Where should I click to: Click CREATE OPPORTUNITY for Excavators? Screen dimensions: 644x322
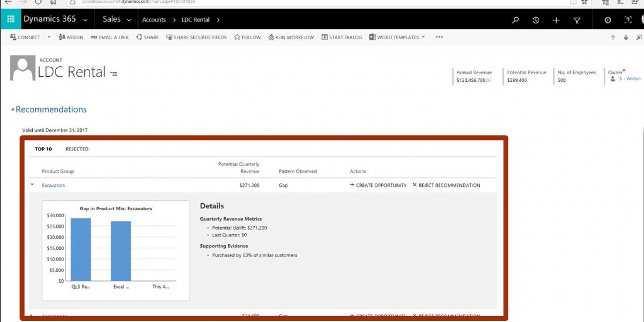coord(378,185)
